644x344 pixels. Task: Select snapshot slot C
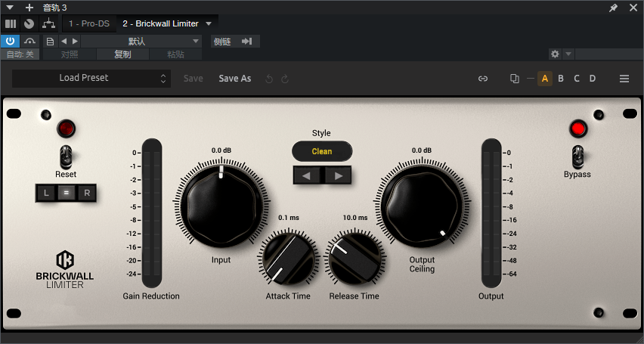pos(577,79)
